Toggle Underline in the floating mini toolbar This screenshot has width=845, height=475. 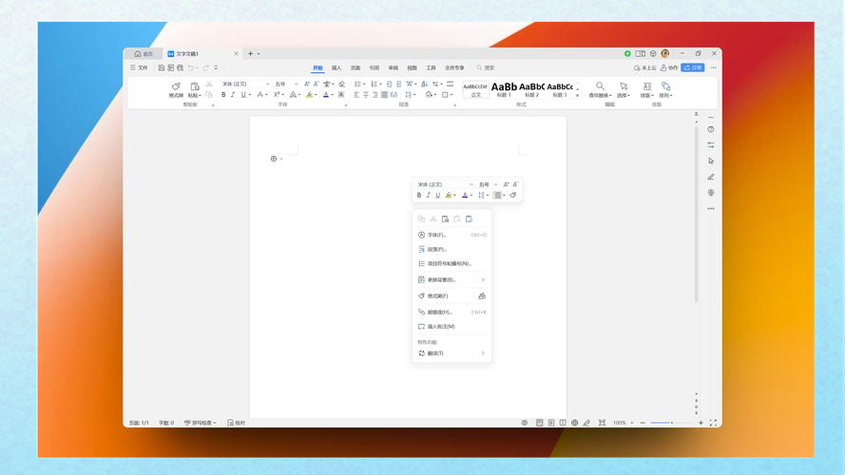click(x=438, y=195)
